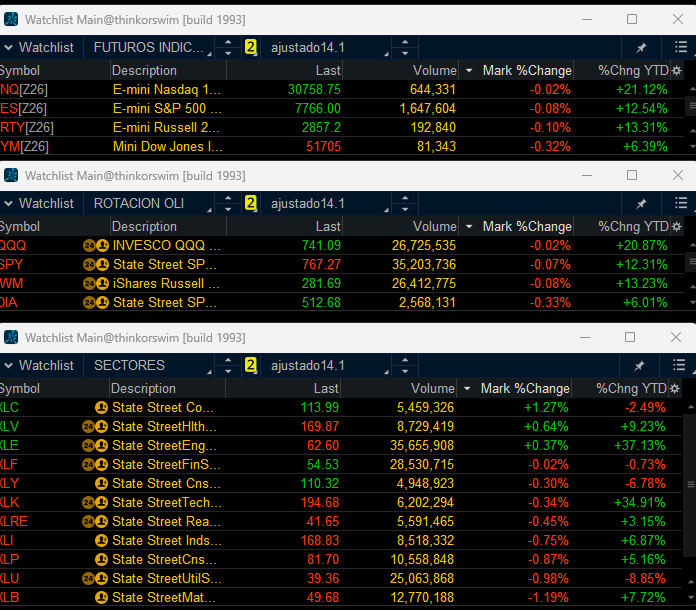Click the QQQ symbol in ROTACION OLI
Screen dimensions: 696x610
pyautogui.click(x=13, y=246)
